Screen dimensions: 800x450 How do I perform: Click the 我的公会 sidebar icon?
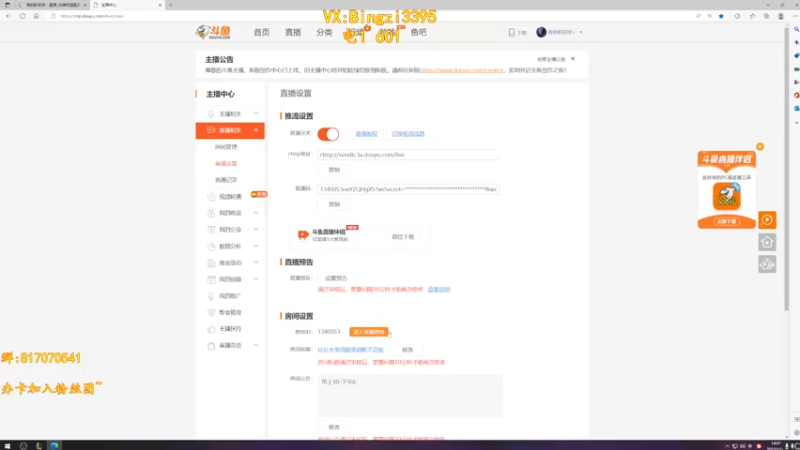point(211,230)
